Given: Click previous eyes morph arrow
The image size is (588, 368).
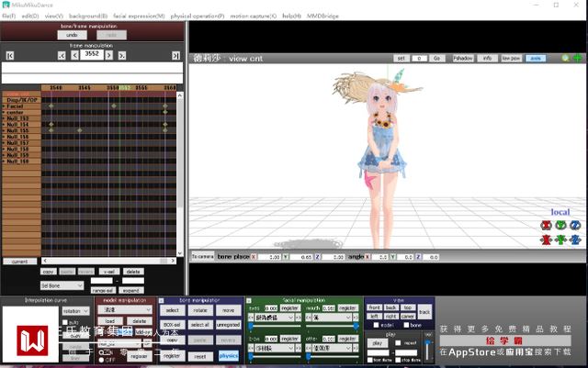Looking at the screenshot, I should tap(251, 318).
